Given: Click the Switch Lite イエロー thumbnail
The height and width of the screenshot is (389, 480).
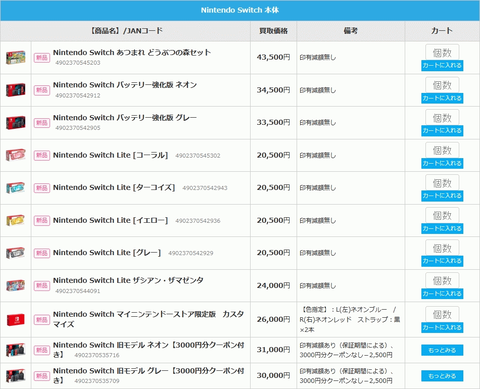Looking at the screenshot, I should click(x=16, y=220).
